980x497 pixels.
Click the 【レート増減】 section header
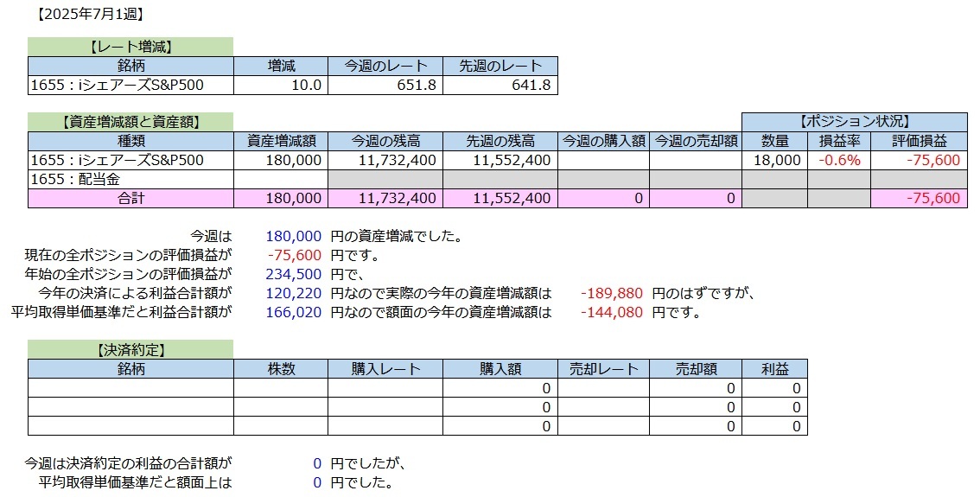[x=130, y=47]
